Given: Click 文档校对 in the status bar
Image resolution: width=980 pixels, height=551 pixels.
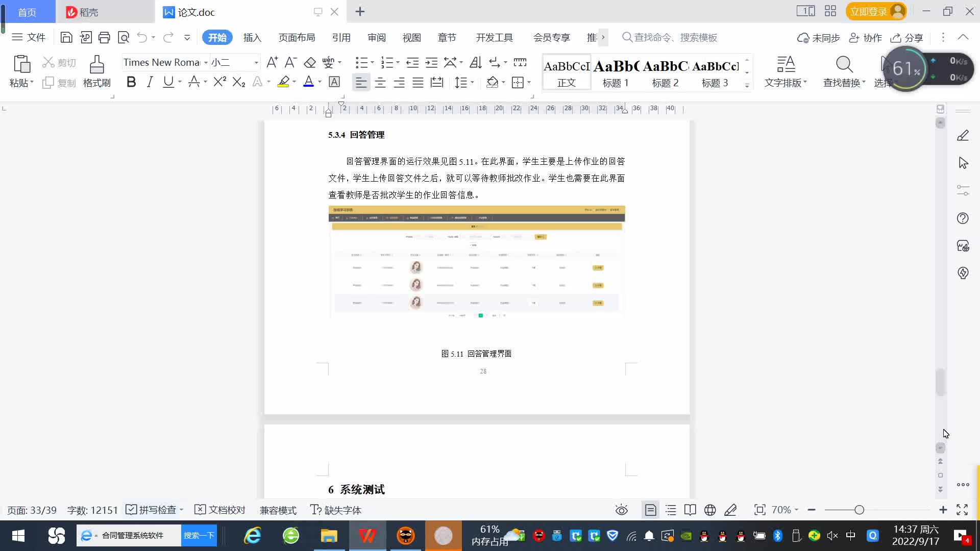Looking at the screenshot, I should (x=220, y=510).
